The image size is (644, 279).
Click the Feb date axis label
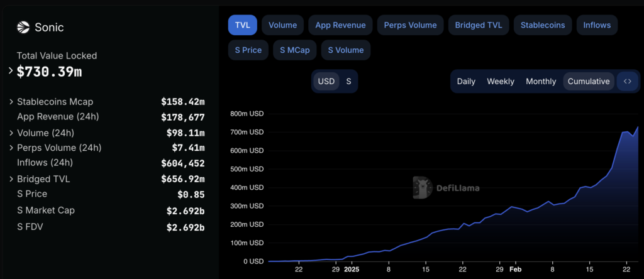pos(515,270)
